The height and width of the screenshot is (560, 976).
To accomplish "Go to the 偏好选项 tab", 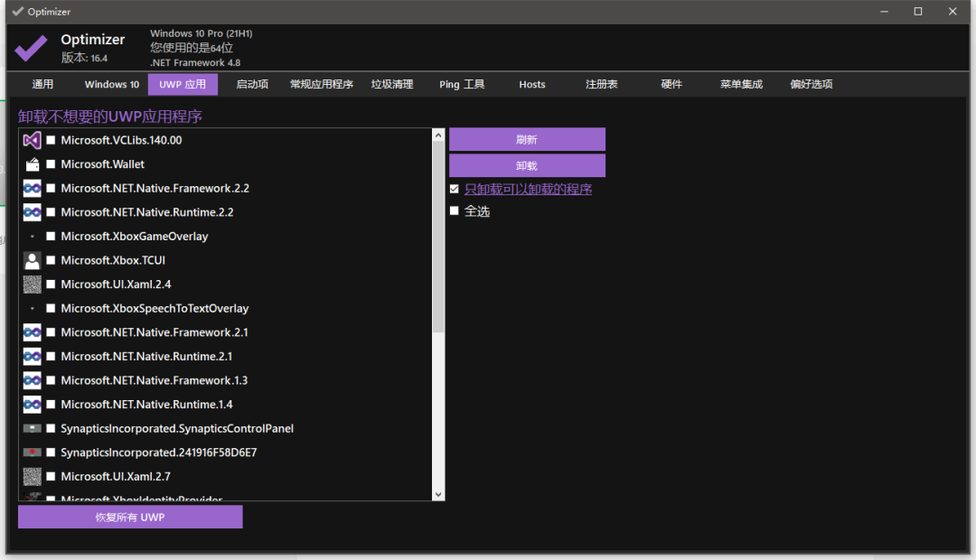I will (x=812, y=84).
